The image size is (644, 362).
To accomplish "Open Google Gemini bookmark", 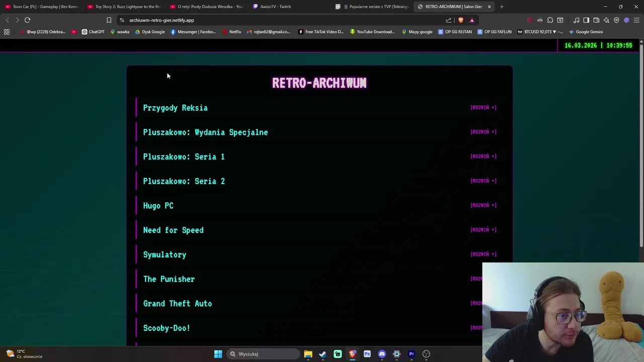I will tap(586, 32).
